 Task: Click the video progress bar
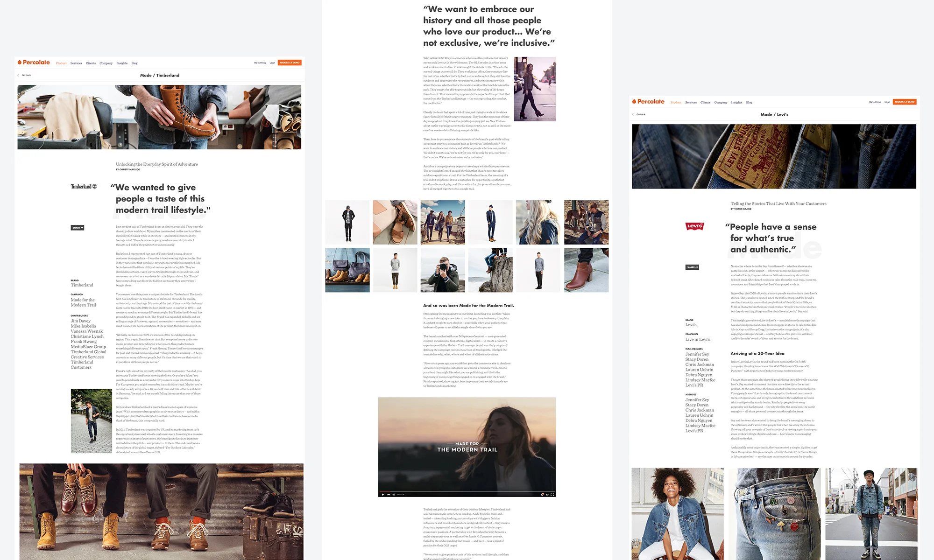pos(467,491)
